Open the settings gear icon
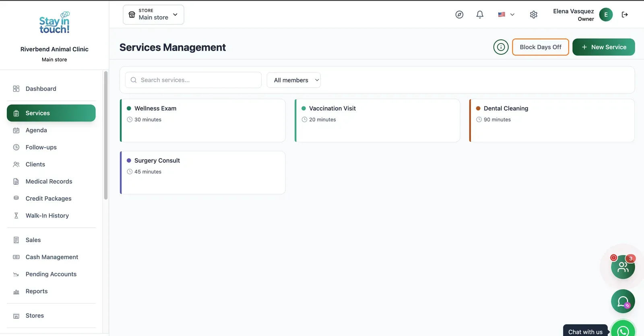This screenshot has height=336, width=644. [x=534, y=15]
